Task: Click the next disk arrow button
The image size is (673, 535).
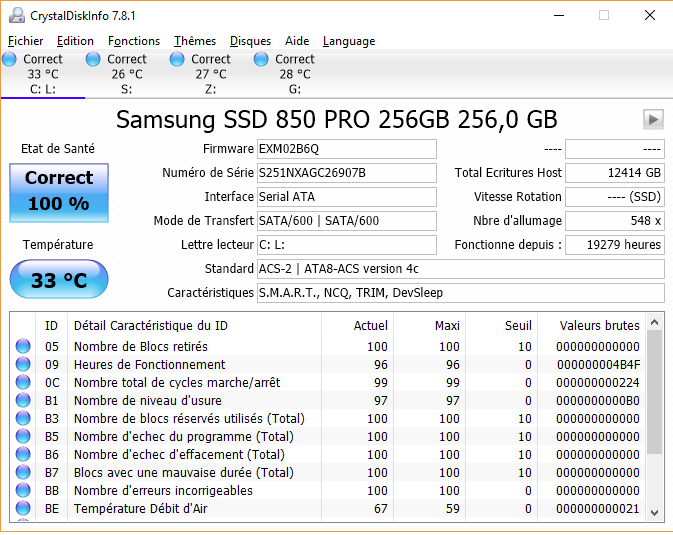Action: pos(653,120)
